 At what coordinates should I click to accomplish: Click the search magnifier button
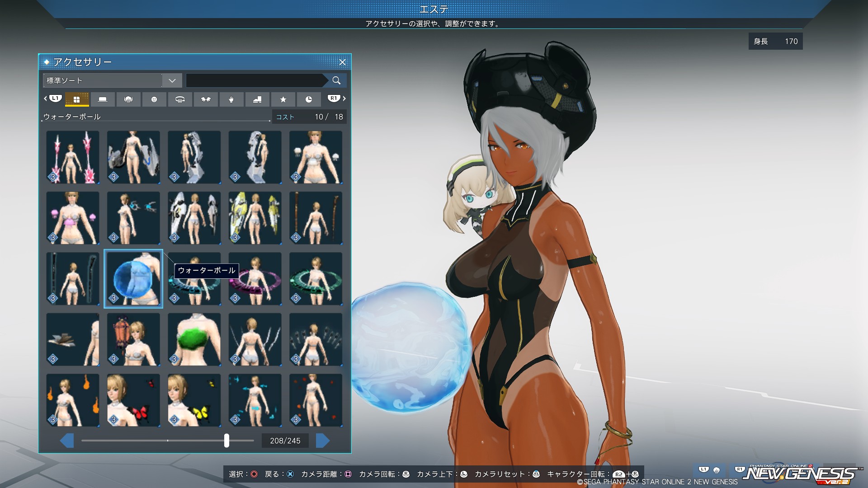point(336,80)
